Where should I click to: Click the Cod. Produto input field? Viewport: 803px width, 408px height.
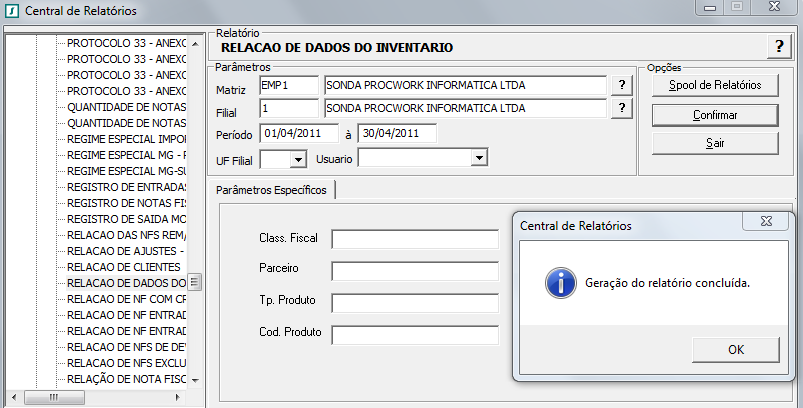point(415,335)
